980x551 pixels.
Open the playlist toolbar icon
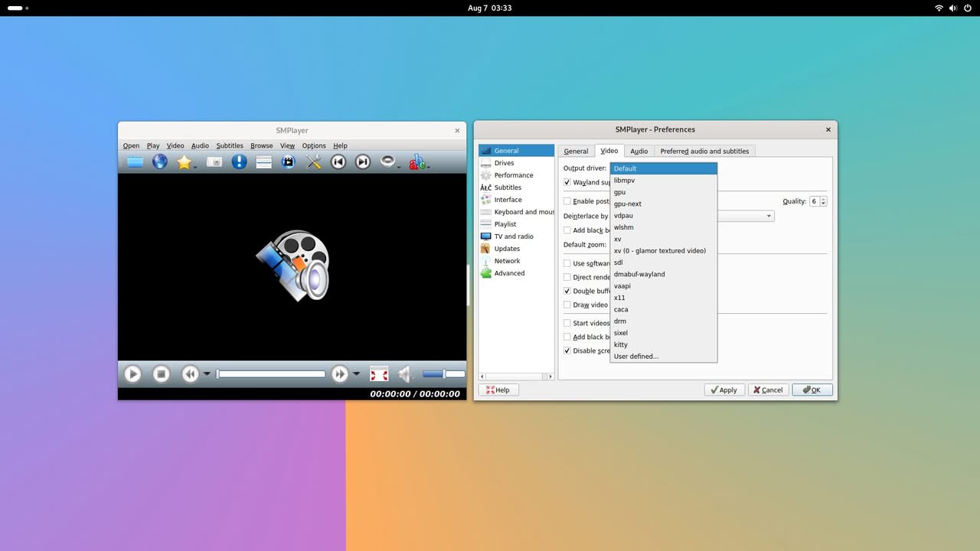click(263, 161)
